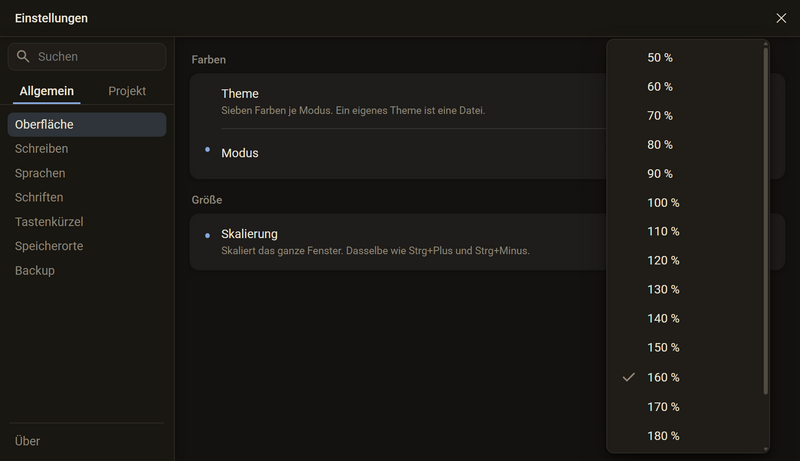This screenshot has height=461, width=800.
Task: Open the Sprachen settings section
Action: point(87,173)
